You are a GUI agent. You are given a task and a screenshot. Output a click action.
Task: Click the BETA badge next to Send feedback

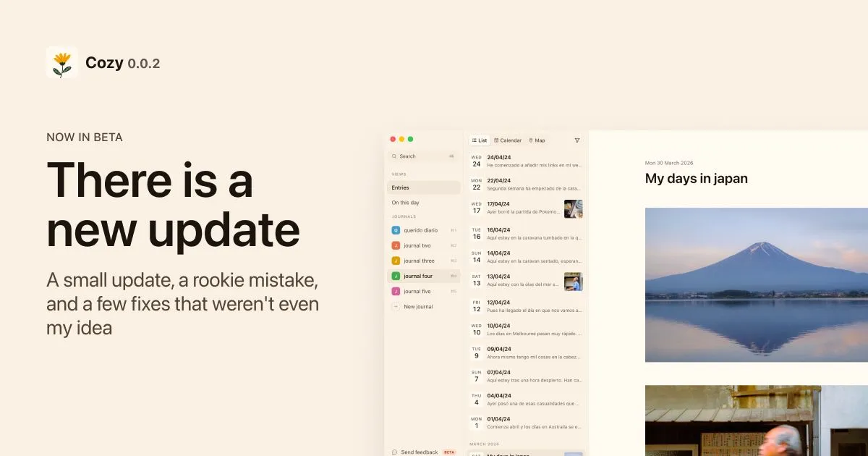[x=449, y=452]
